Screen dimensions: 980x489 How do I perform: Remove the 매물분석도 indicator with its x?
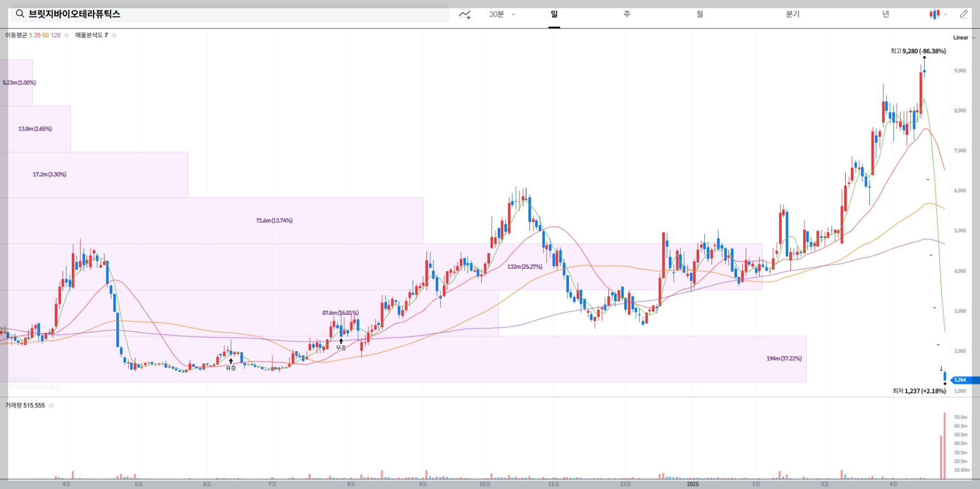114,35
